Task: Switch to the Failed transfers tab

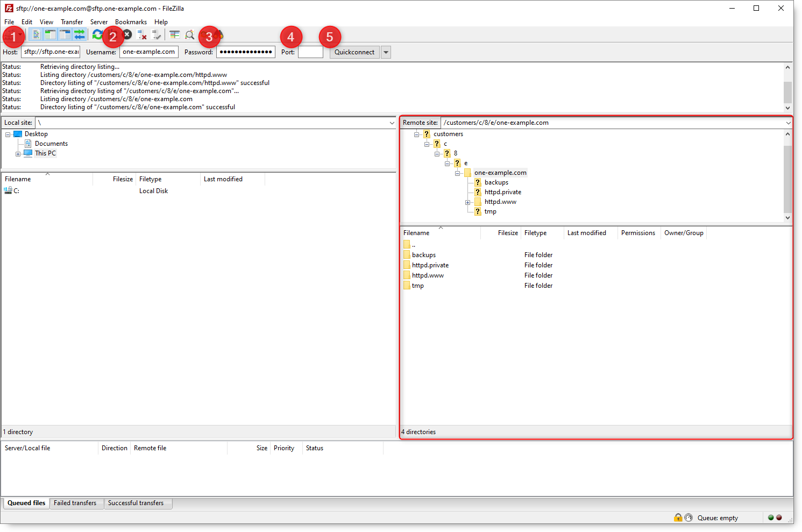Action: [76, 503]
